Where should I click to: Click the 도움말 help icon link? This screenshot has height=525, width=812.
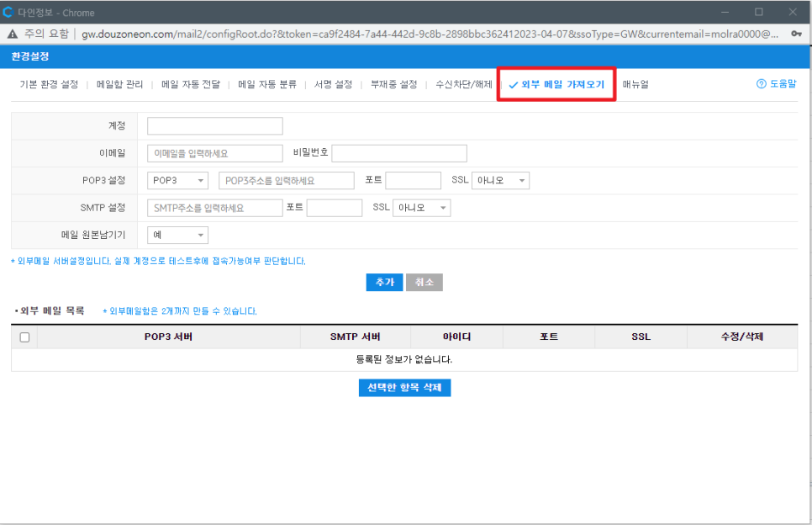coord(776,84)
